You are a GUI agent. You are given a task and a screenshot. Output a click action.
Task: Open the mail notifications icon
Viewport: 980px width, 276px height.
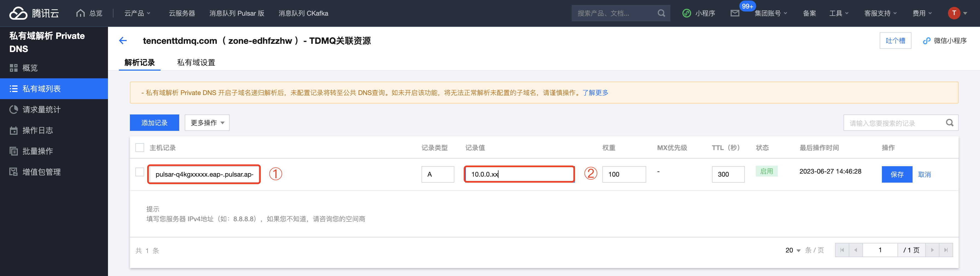(735, 13)
